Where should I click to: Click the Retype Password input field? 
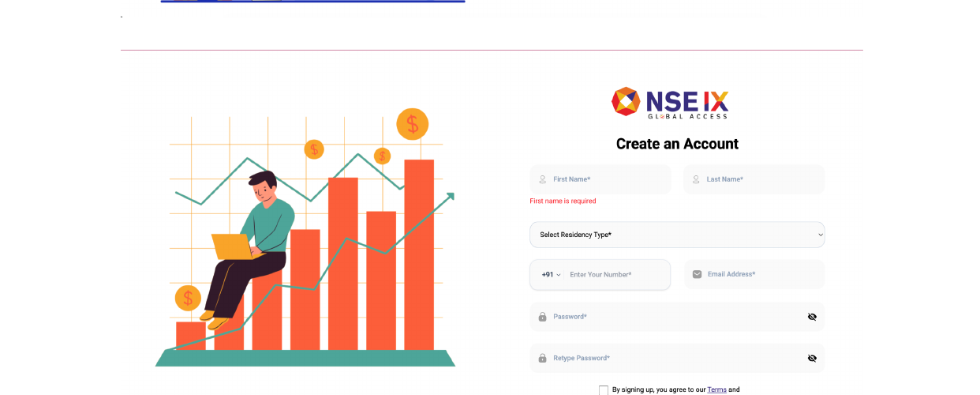click(677, 358)
